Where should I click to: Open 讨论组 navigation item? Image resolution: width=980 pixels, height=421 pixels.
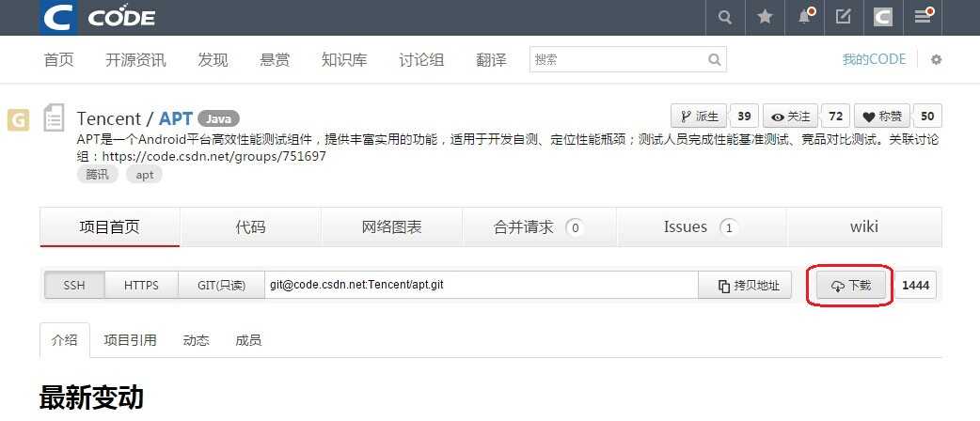click(421, 60)
